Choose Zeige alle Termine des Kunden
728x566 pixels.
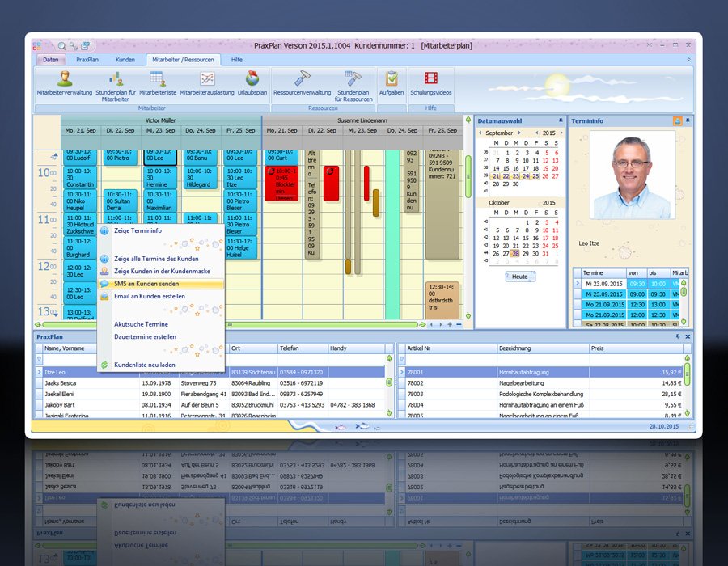point(156,259)
